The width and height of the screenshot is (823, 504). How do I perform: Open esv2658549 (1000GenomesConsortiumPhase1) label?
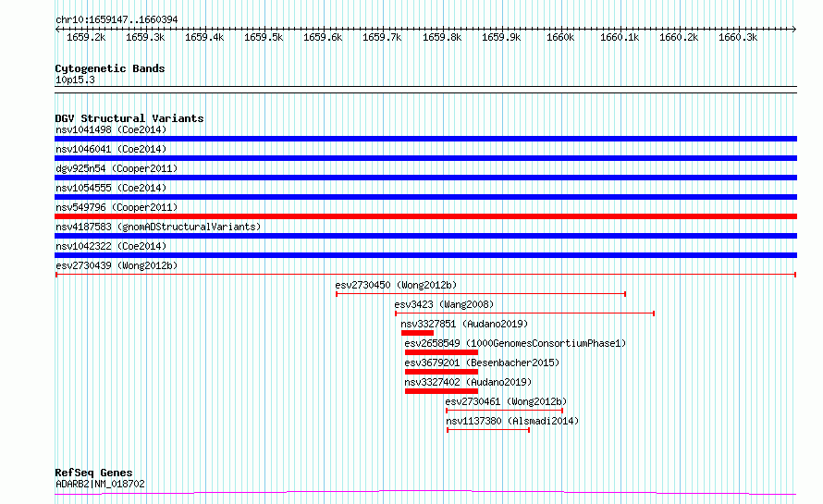point(515,343)
